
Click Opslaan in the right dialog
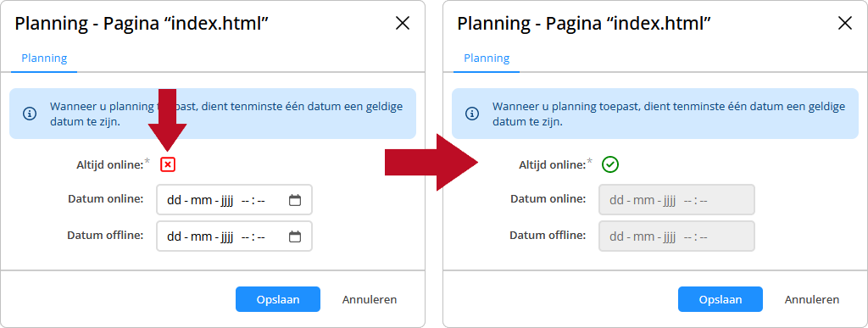[x=721, y=299]
